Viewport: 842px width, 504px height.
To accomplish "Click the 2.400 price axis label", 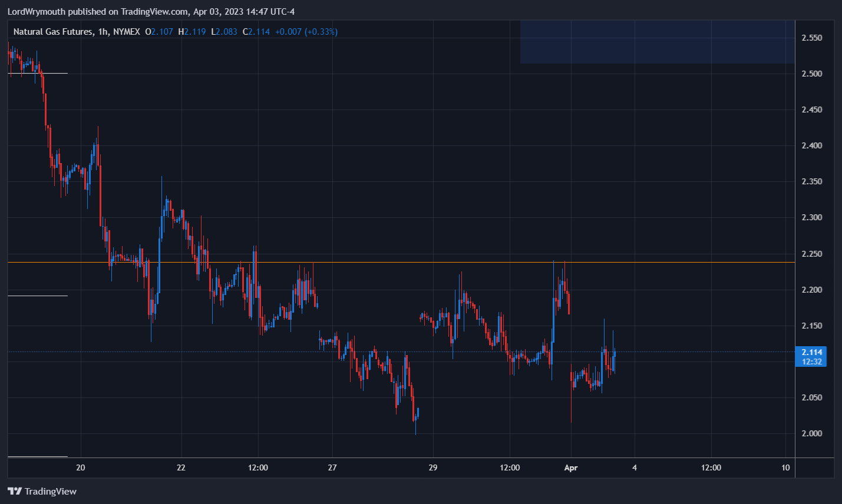I will (x=812, y=145).
